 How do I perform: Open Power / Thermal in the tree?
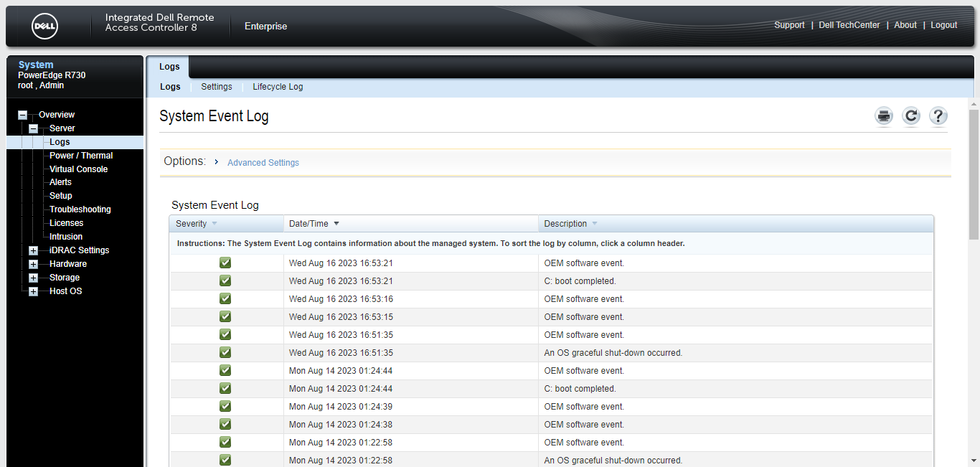pyautogui.click(x=81, y=156)
